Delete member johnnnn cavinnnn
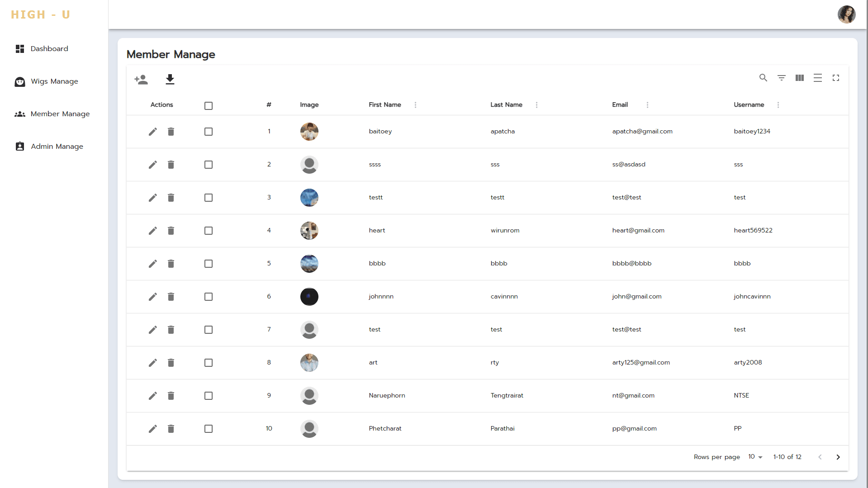Image resolution: width=868 pixels, height=488 pixels. pyautogui.click(x=171, y=297)
